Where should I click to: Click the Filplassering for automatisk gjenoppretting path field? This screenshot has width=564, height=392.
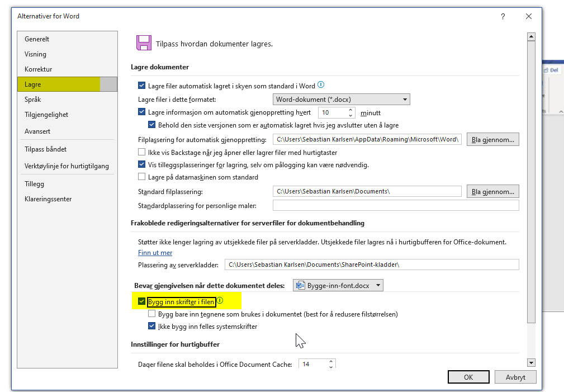[x=367, y=139]
